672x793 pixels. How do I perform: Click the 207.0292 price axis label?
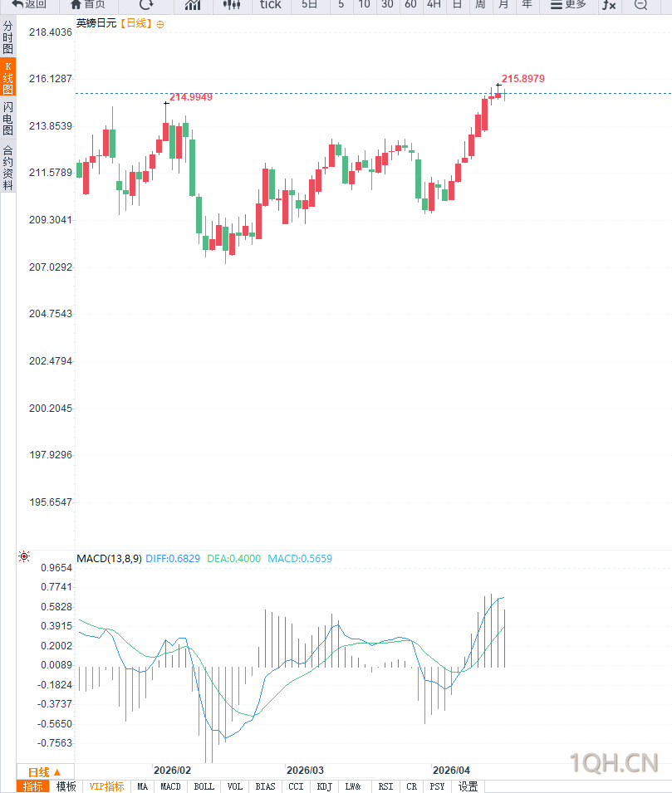51,267
